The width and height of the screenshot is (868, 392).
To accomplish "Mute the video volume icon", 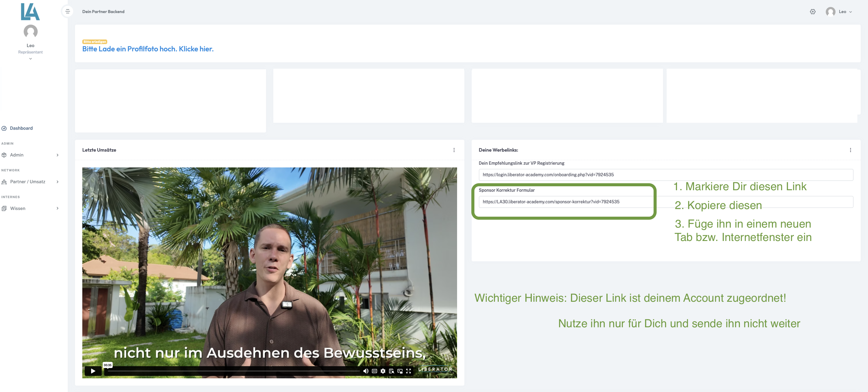I will 366,371.
